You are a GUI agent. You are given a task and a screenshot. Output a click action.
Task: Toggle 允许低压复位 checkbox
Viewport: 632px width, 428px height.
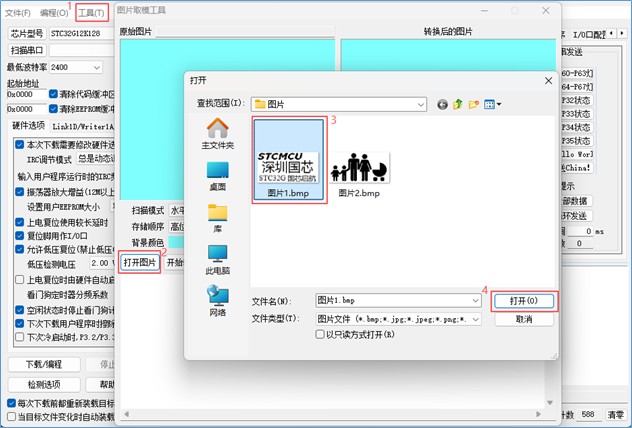19,249
